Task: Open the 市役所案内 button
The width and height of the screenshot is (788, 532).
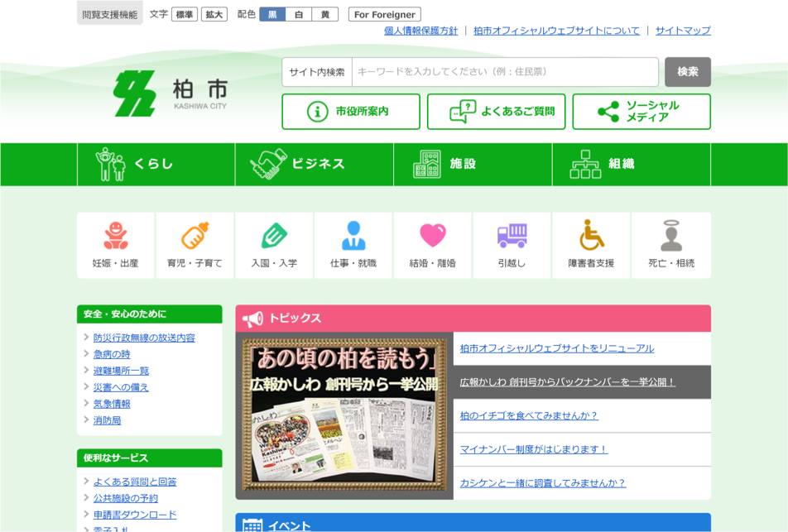Action: (351, 112)
